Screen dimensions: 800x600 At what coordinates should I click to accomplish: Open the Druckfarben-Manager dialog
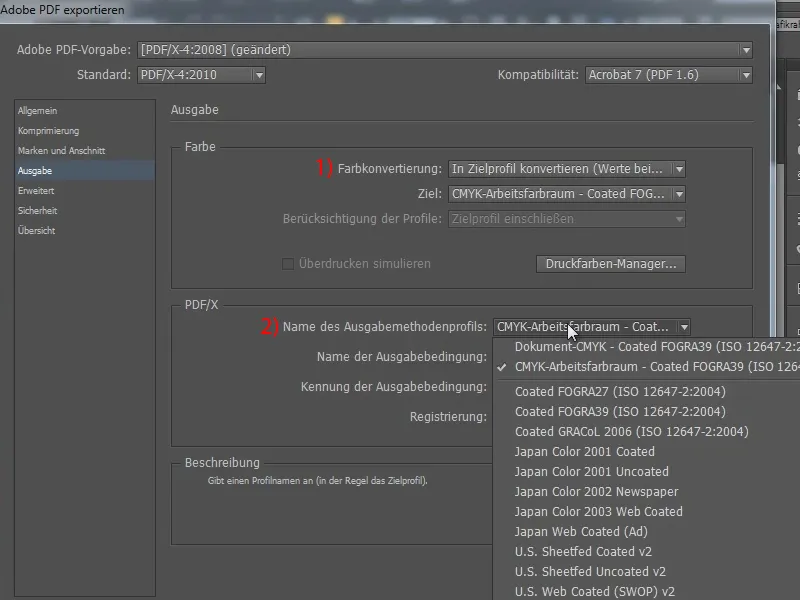point(611,264)
